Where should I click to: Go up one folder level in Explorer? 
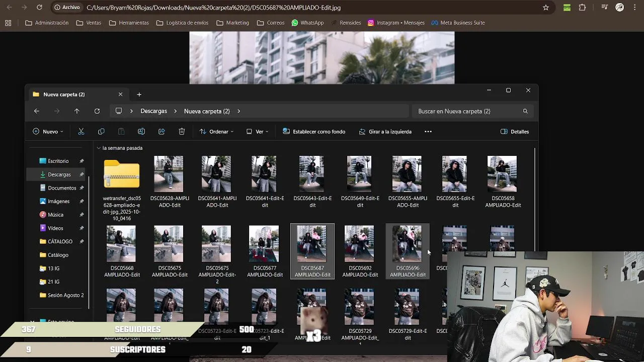point(77,111)
